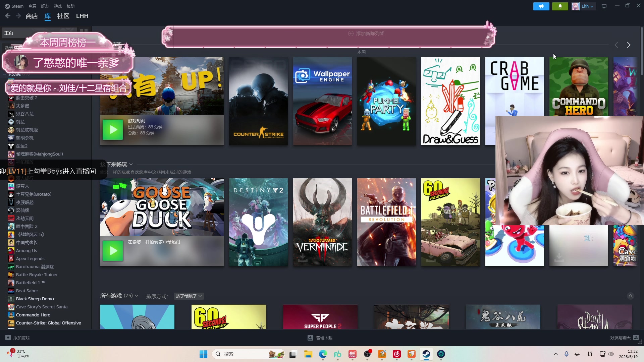This screenshot has width=644, height=362.
Task: Open Commando Hero cover
Action: pos(579,86)
